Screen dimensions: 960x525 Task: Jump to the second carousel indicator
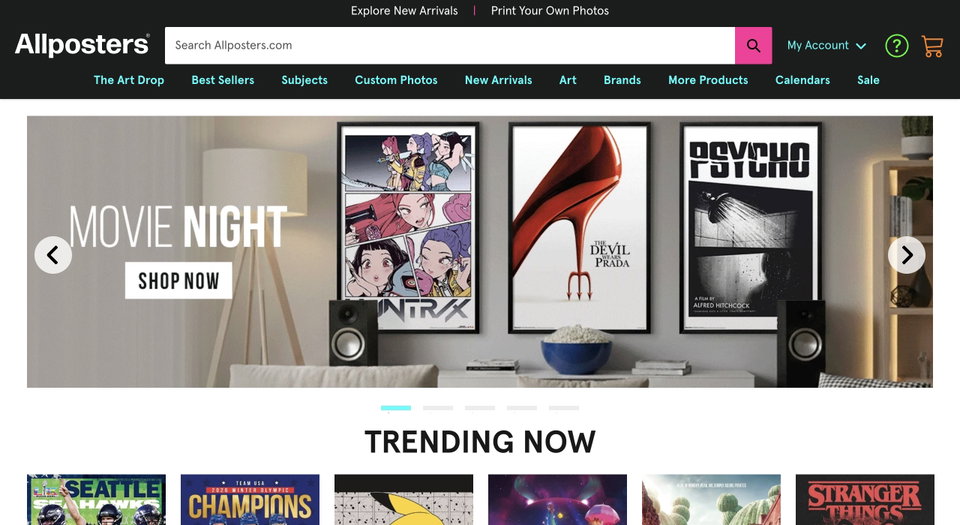[438, 408]
